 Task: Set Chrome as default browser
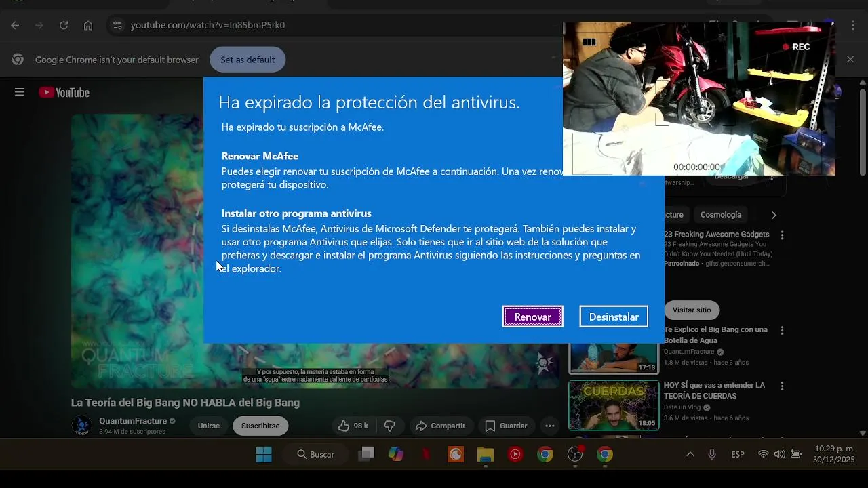pos(248,60)
